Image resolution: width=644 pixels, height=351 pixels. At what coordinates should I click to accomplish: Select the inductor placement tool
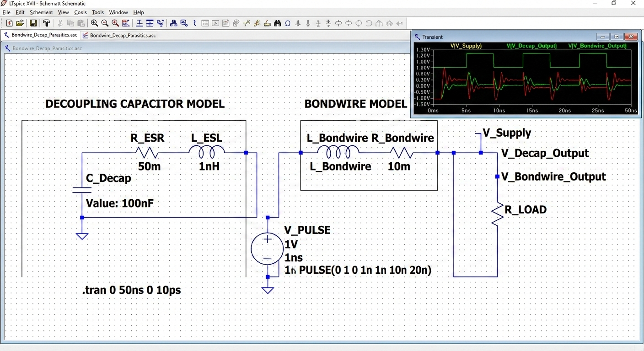(x=308, y=23)
